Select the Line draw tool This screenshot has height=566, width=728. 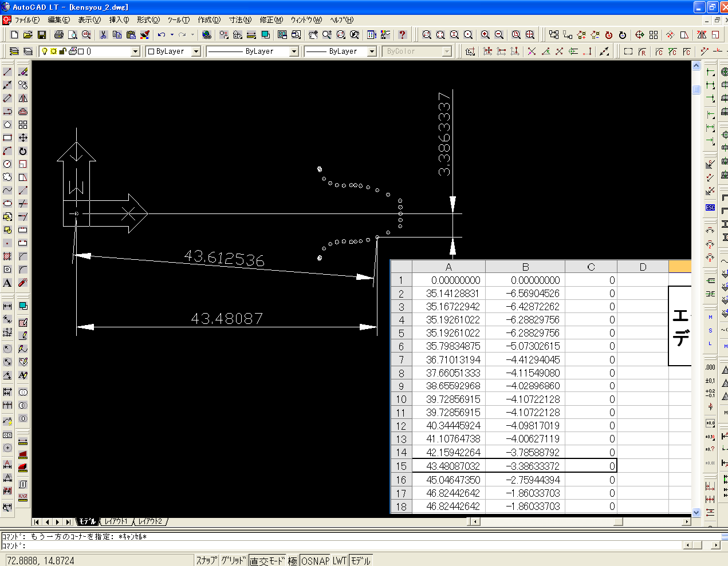[x=7, y=72]
